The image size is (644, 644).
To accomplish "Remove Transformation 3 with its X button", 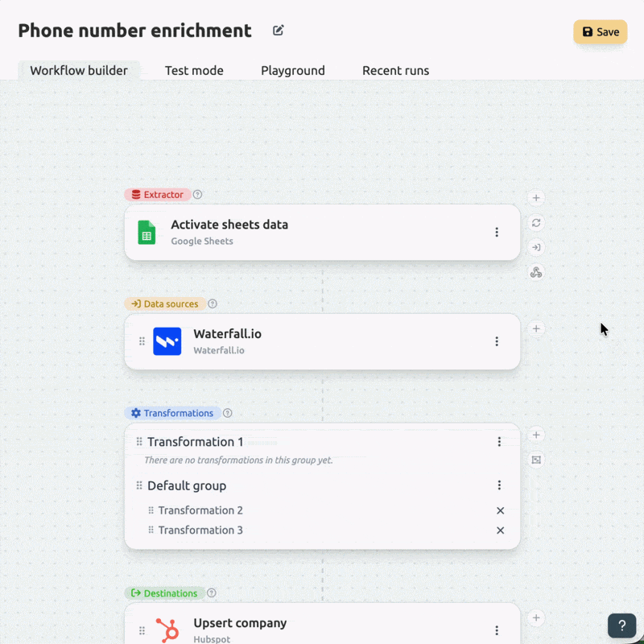I will [500, 530].
